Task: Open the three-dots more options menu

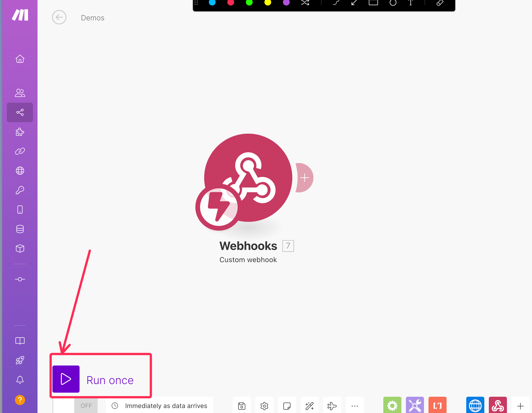Action: [355, 406]
